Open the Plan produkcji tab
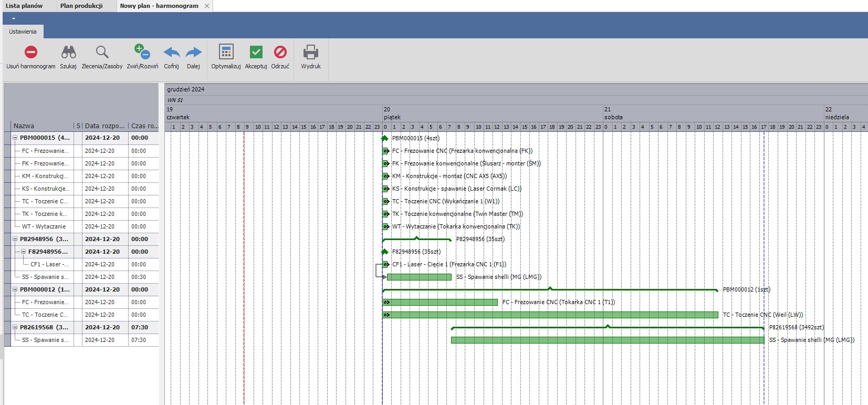The height and width of the screenshot is (405, 868). click(81, 6)
